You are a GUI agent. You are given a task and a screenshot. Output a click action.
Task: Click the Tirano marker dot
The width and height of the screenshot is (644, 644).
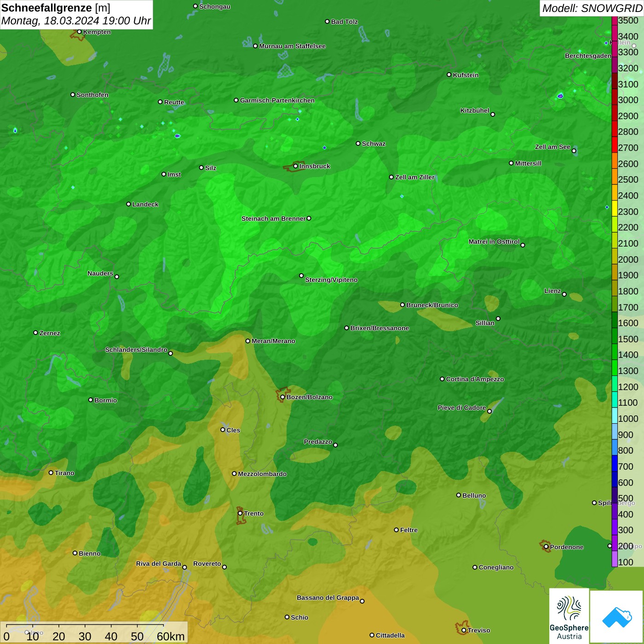pyautogui.click(x=51, y=472)
